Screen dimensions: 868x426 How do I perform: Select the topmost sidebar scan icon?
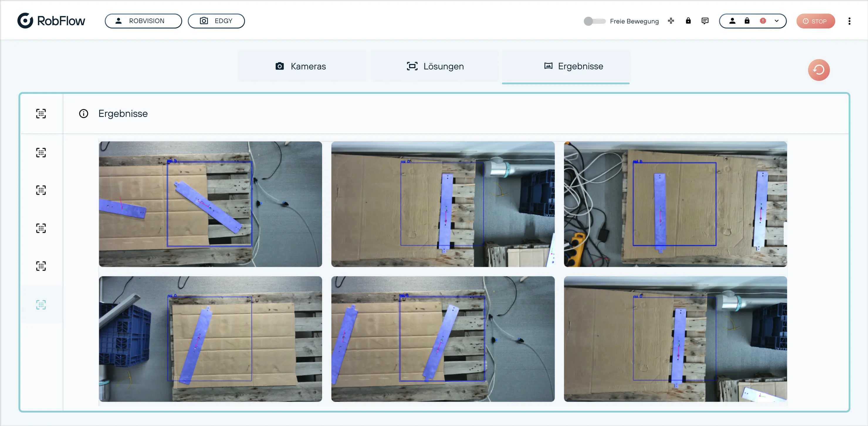(x=41, y=114)
